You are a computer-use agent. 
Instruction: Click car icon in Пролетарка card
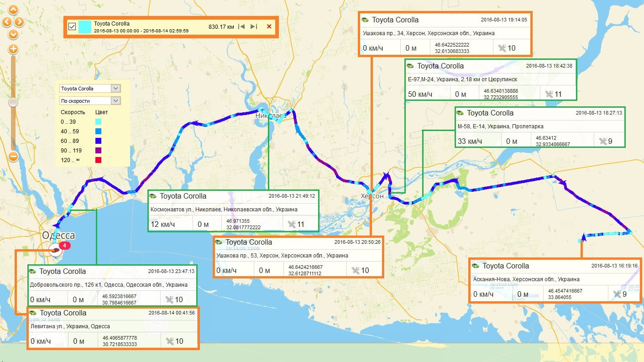tap(460, 113)
